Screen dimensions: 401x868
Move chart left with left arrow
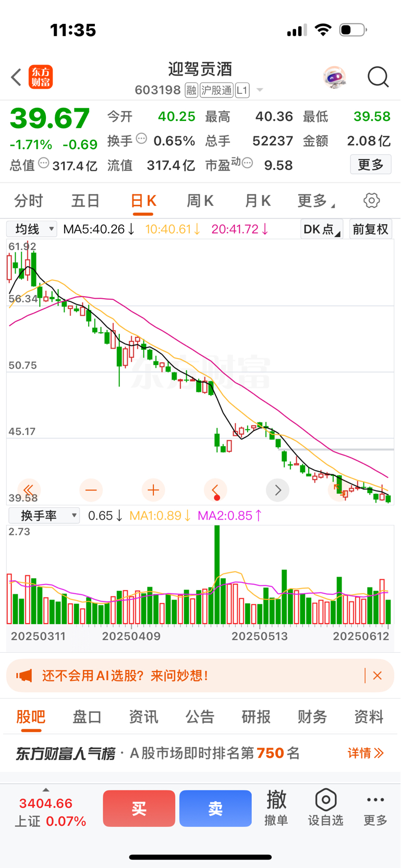[x=215, y=490]
